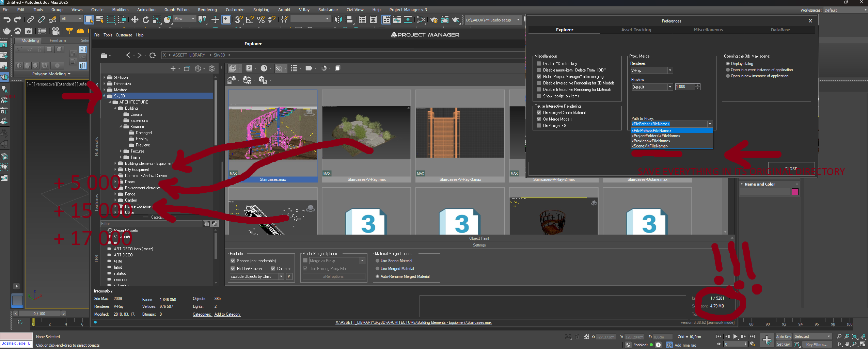Select the Rotate transform tool

[145, 19]
